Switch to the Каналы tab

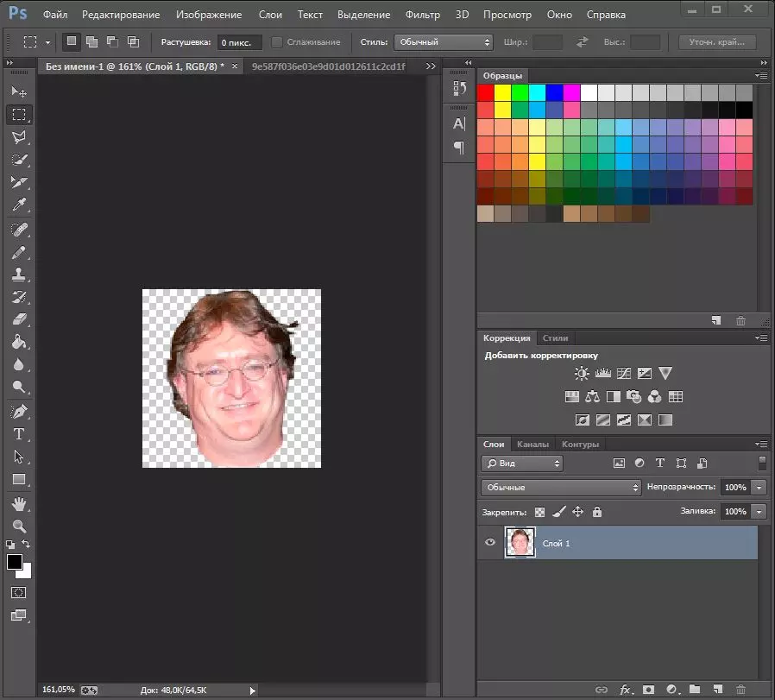coord(532,445)
